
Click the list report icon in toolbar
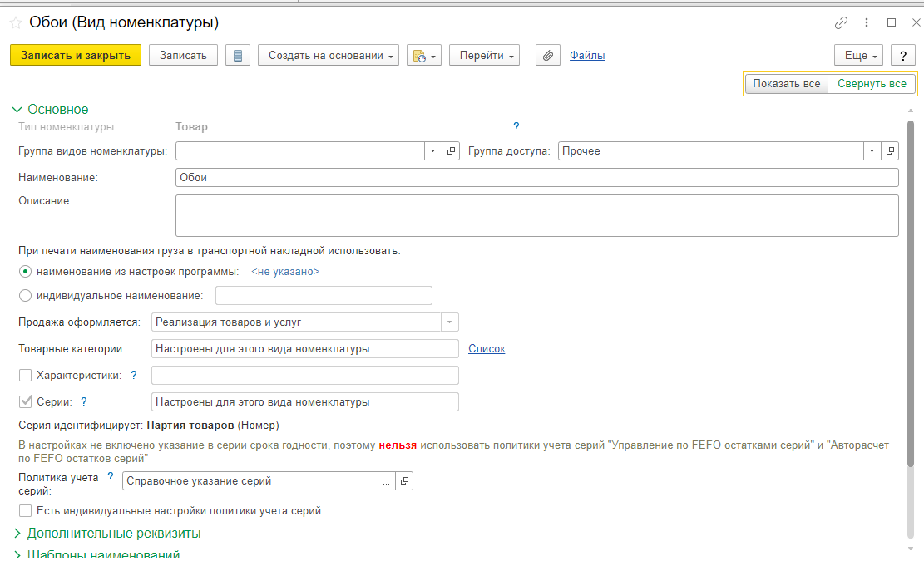click(238, 56)
